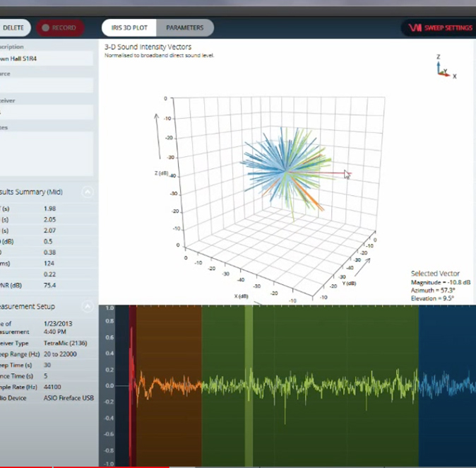Image resolution: width=476 pixels, height=468 pixels.
Task: Click the RT60 value 1.98 in results
Action: (49, 209)
